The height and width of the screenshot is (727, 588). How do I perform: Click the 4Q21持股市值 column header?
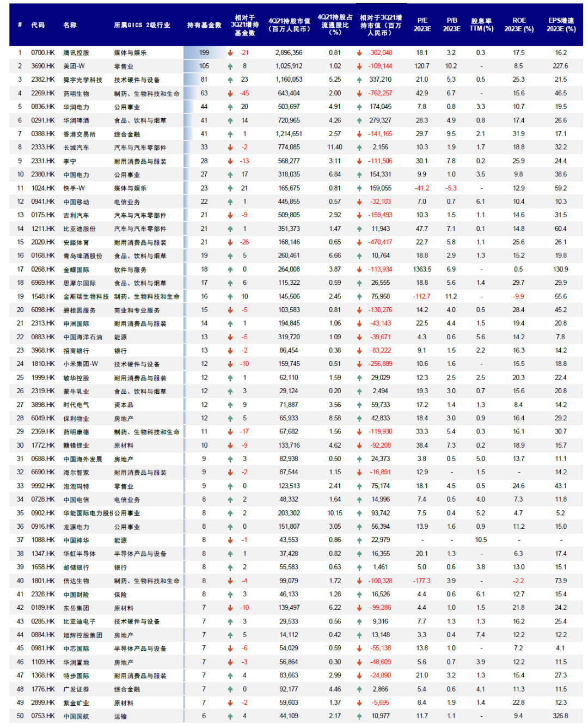click(x=289, y=25)
